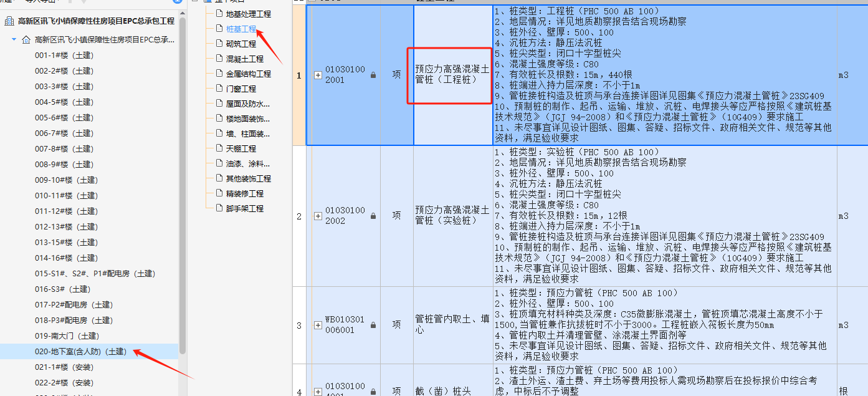
Task: Open 001-1#楼（土建）in project list
Action: [x=64, y=56]
